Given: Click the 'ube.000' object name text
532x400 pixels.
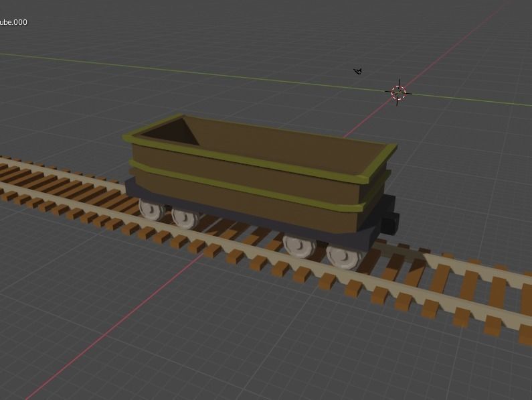Looking at the screenshot, I should coord(13,22).
